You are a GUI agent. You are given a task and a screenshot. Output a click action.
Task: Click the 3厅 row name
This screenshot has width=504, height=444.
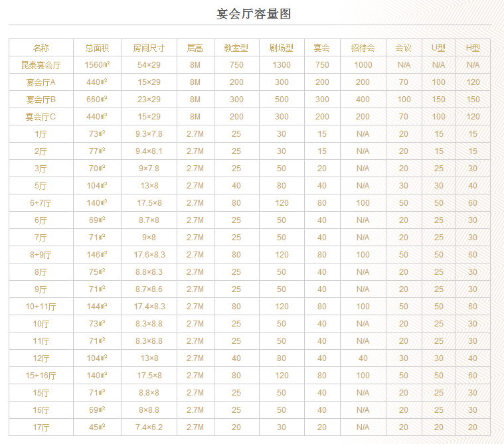tap(41, 169)
